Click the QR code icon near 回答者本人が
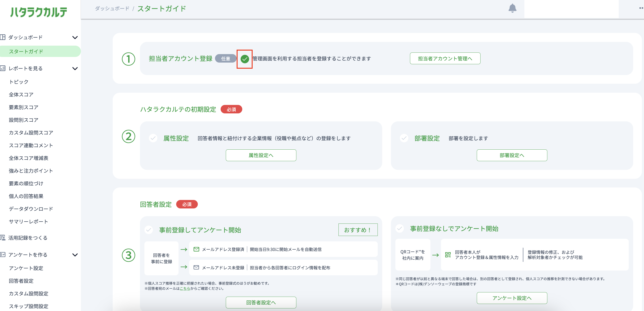The width and height of the screenshot is (644, 311). 448,255
